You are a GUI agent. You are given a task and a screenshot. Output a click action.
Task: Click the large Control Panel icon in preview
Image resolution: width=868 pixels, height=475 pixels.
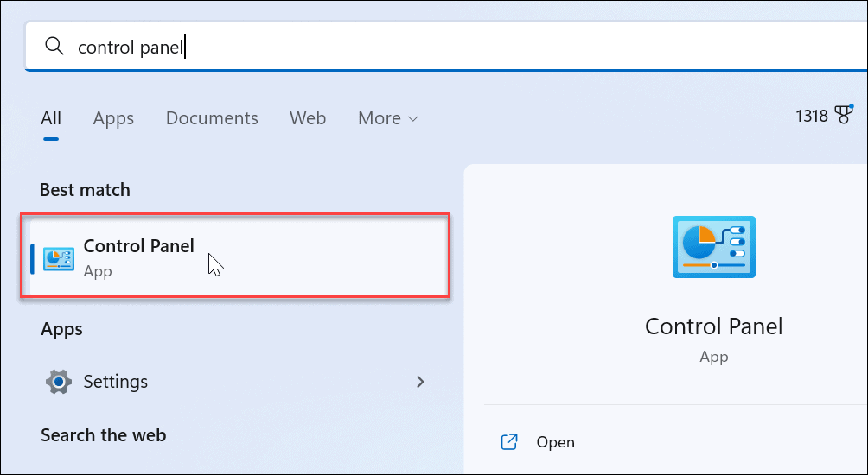point(713,247)
